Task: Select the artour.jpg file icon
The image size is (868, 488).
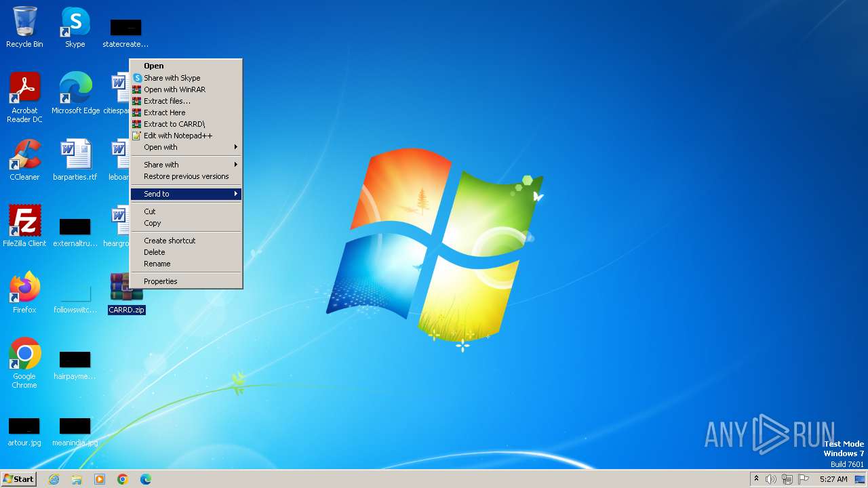Action: point(24,432)
